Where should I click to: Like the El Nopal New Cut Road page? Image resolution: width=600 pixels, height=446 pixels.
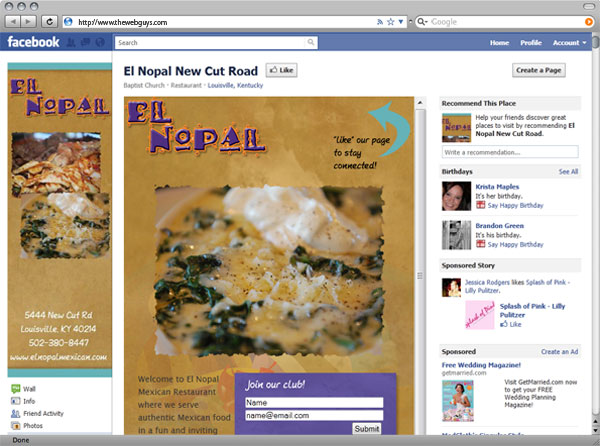pos(281,70)
